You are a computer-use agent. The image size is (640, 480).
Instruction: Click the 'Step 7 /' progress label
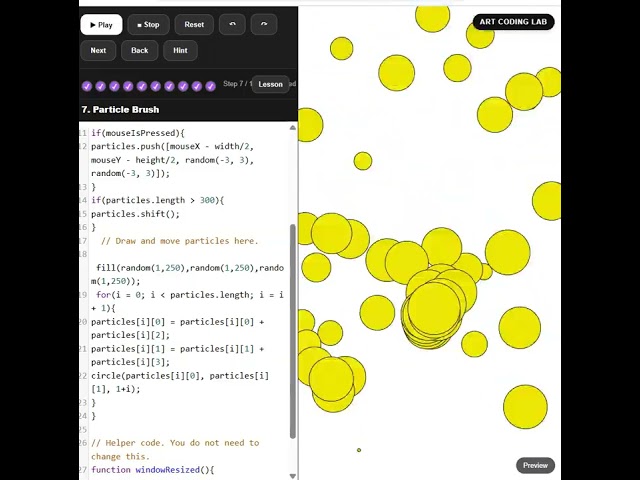pos(237,84)
